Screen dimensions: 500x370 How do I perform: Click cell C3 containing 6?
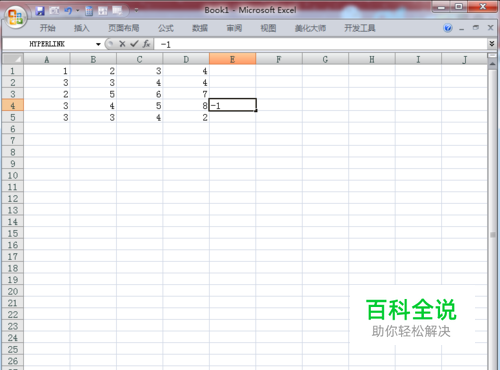139,94
